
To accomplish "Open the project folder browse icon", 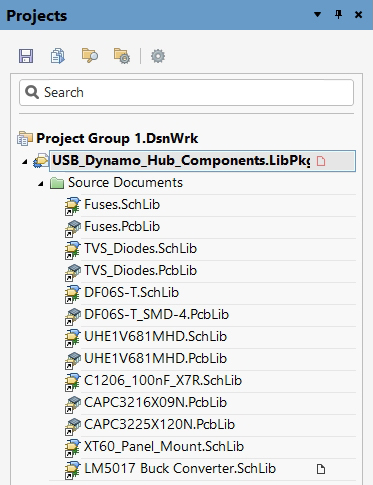I will 90,56.
